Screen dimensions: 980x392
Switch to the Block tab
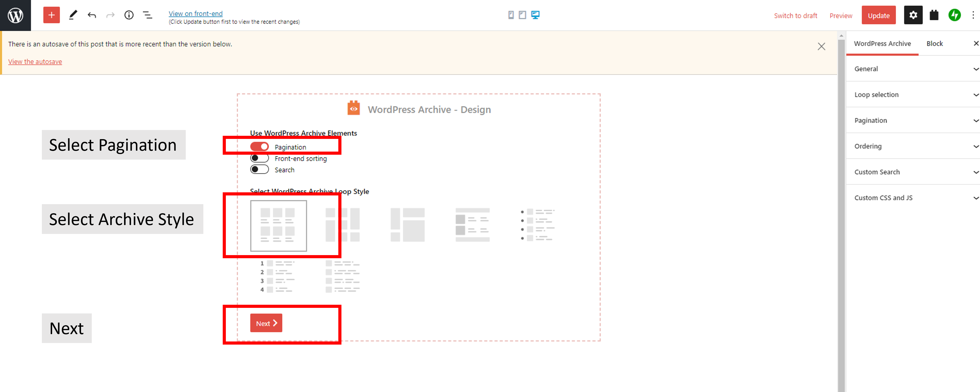(934, 43)
